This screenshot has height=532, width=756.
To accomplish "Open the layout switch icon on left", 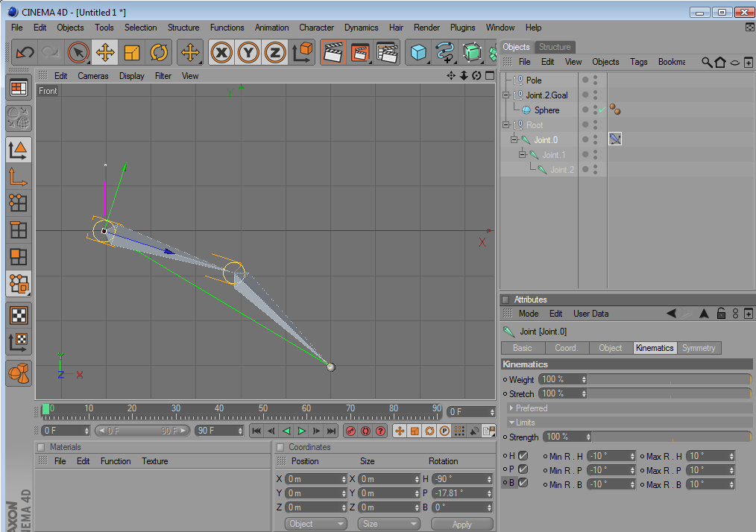I will (19, 88).
